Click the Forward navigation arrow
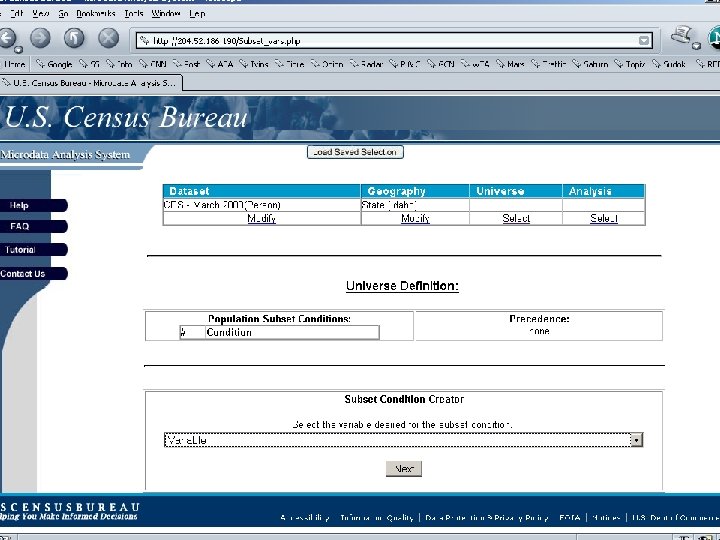Screen dimensions: 720x540 click(40, 38)
